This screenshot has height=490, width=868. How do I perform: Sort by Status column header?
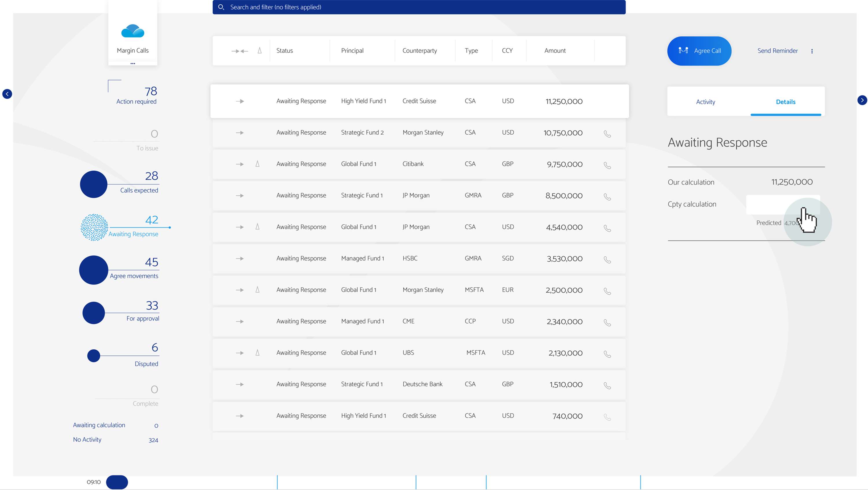(284, 51)
